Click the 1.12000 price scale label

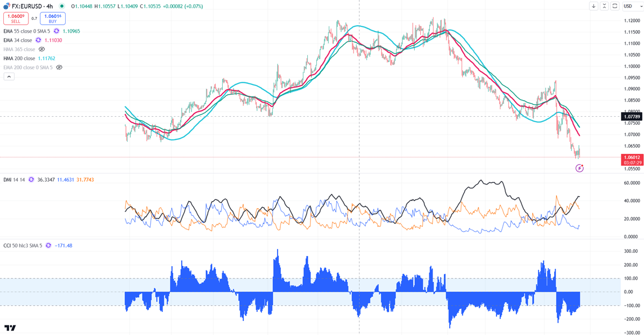[632, 20]
